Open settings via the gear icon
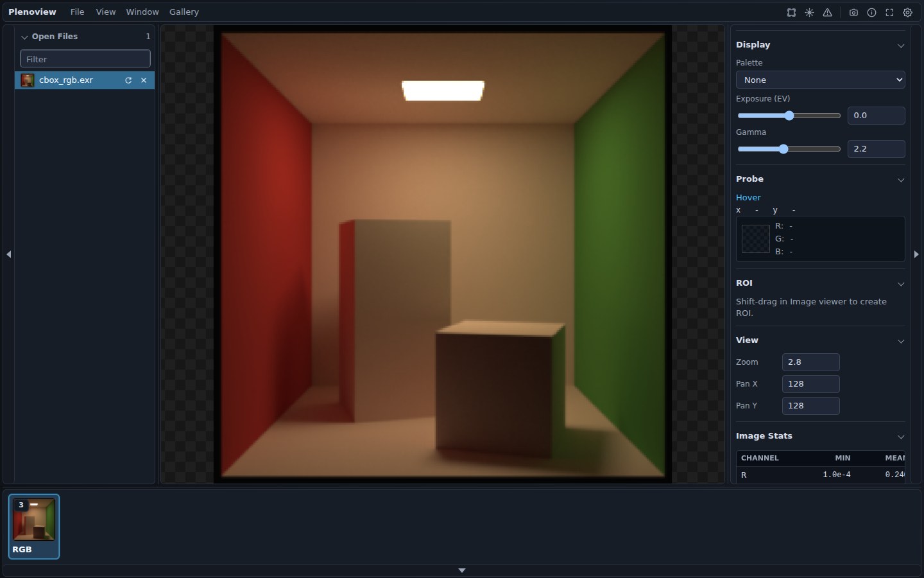The image size is (924, 578). [x=907, y=12]
